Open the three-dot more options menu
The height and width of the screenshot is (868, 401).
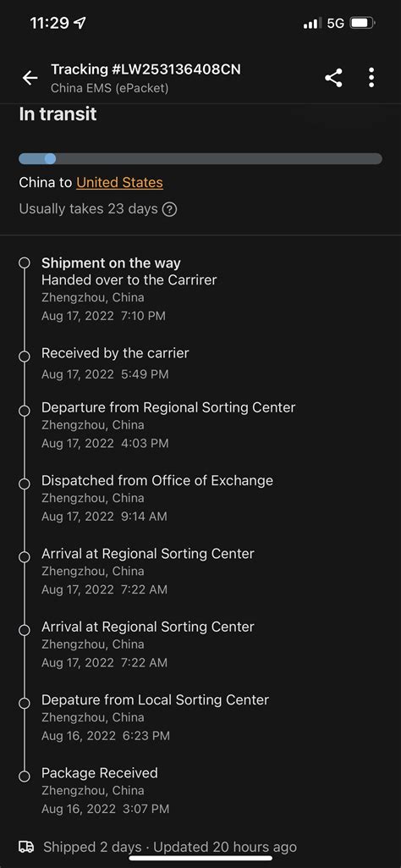371,78
